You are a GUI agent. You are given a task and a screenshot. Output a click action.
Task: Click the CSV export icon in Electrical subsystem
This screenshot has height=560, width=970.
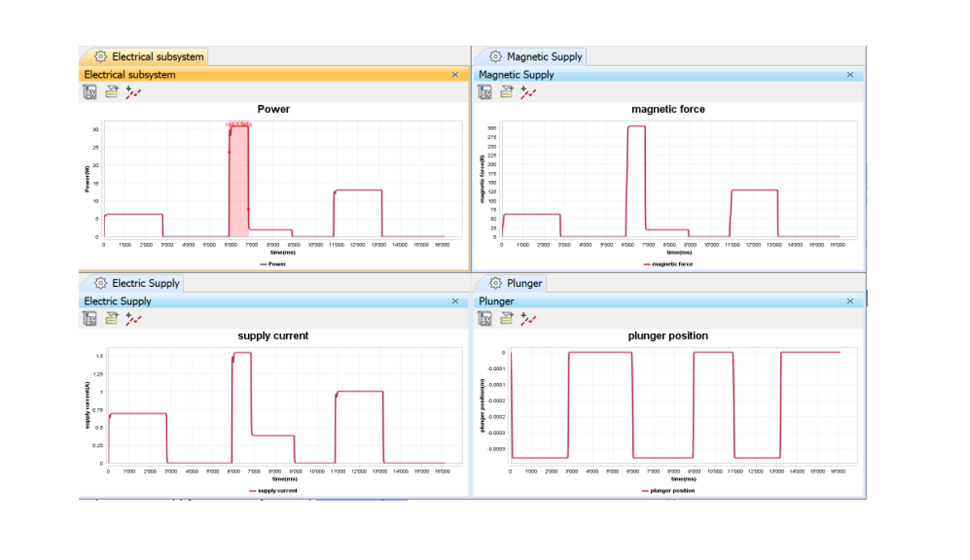[x=90, y=92]
